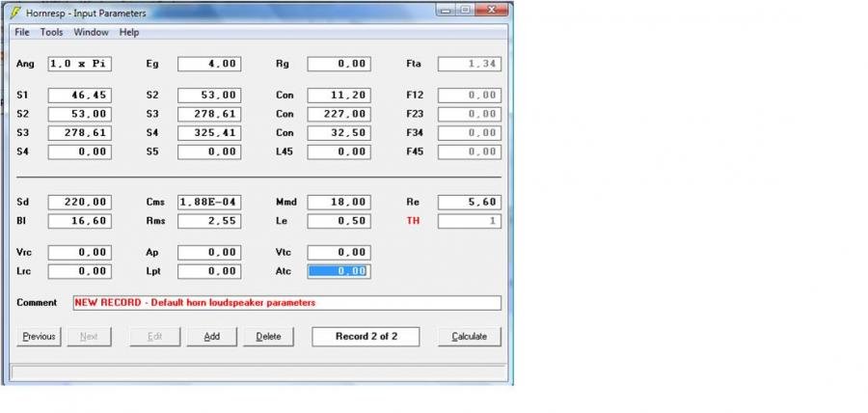Open the File menu
Viewport: 868px width, 413px height.
coord(22,32)
